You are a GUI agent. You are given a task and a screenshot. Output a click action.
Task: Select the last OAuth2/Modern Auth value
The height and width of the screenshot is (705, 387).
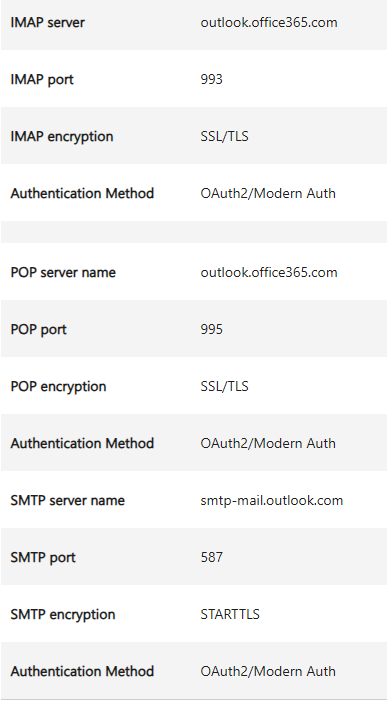(268, 671)
